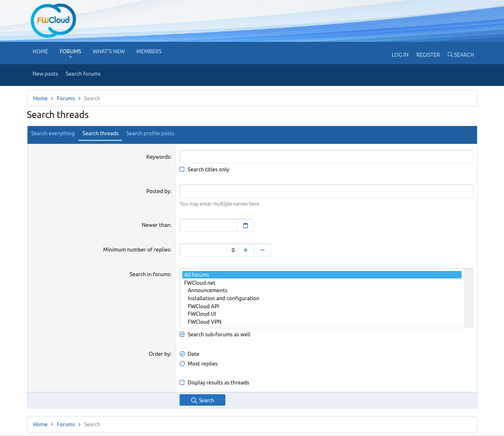
Task: Open Search forums sub-navigation link
Action: (83, 73)
